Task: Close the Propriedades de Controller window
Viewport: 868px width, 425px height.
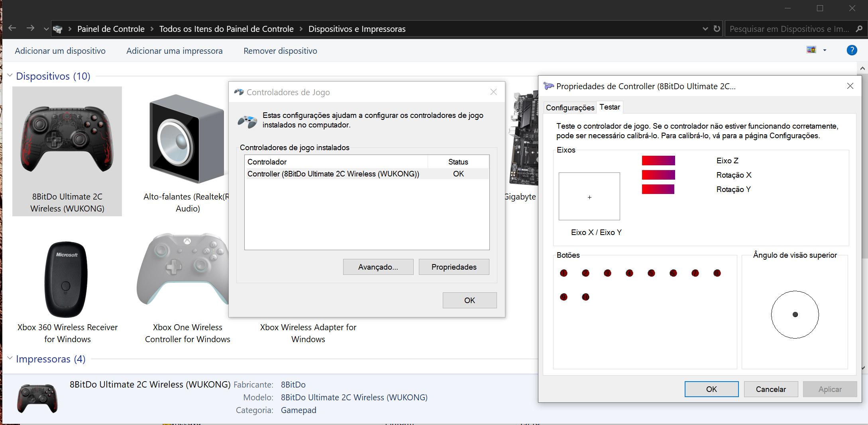Action: [x=850, y=86]
